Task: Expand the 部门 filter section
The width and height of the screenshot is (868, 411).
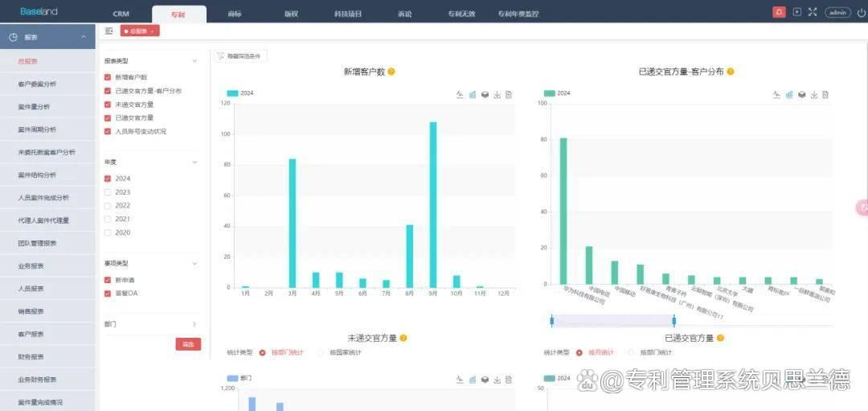Action: click(x=194, y=323)
